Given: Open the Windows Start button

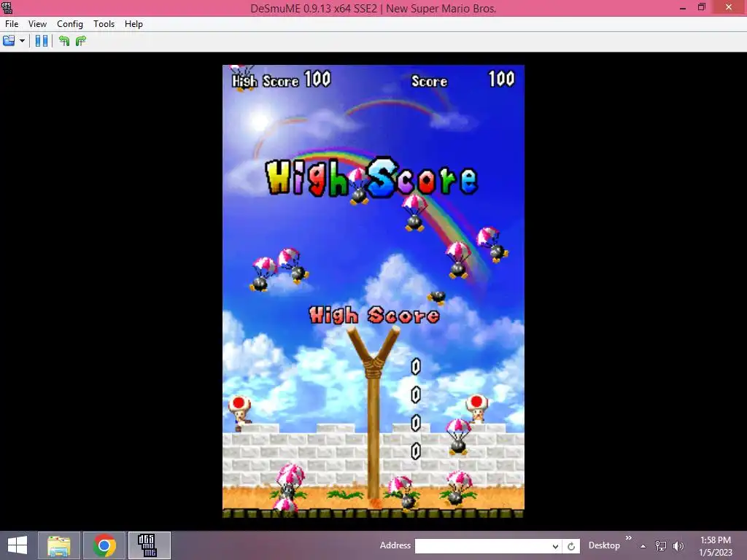Looking at the screenshot, I should (x=18, y=545).
